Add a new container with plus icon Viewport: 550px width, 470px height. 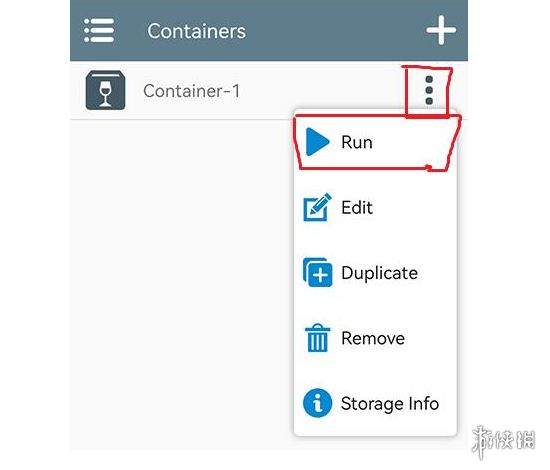441,30
